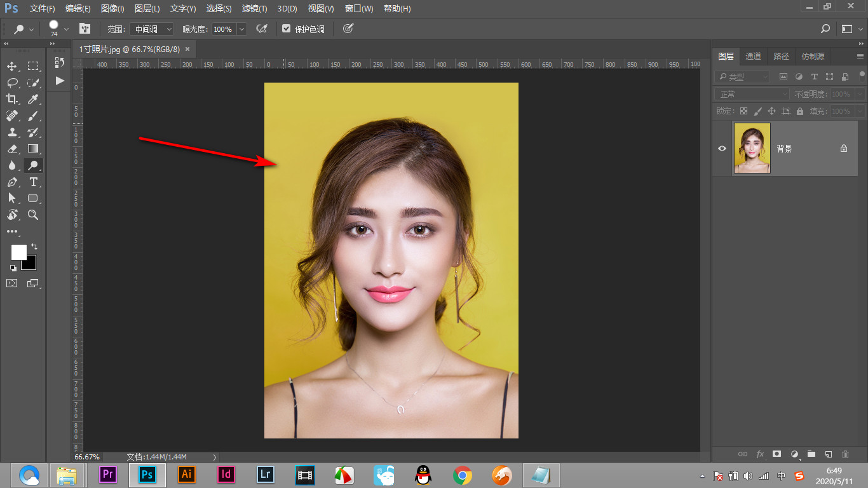Click the 背景 layer thumbnail

click(752, 148)
